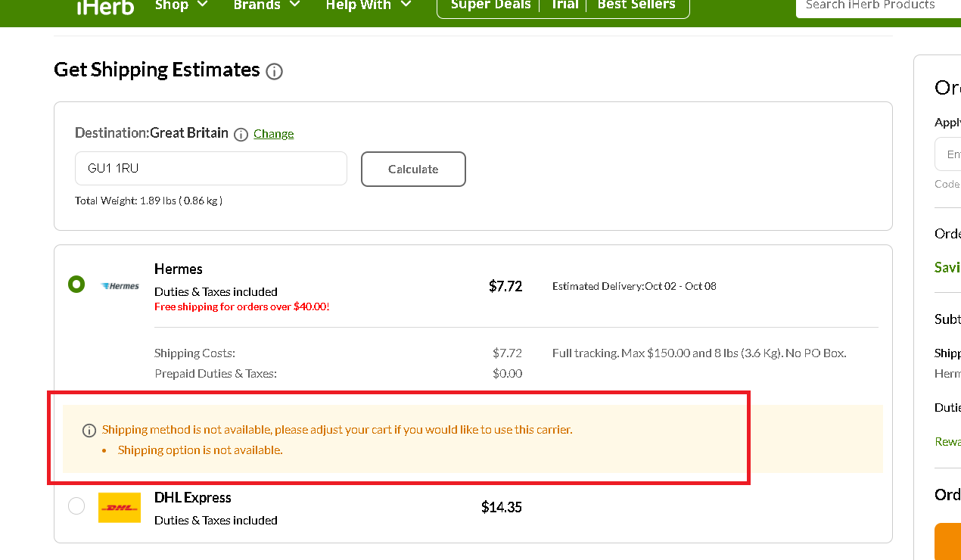
Task: Click info icon next to Great Britain
Action: [241, 135]
